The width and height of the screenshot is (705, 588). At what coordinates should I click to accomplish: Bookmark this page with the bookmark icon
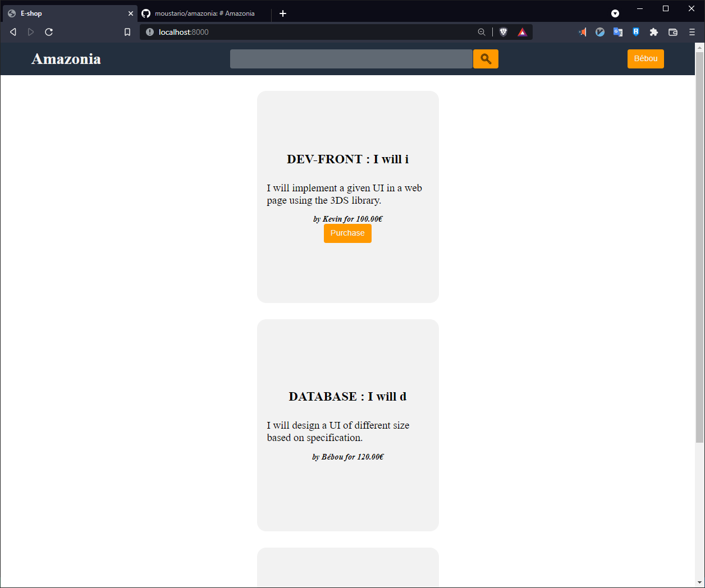[x=127, y=32]
